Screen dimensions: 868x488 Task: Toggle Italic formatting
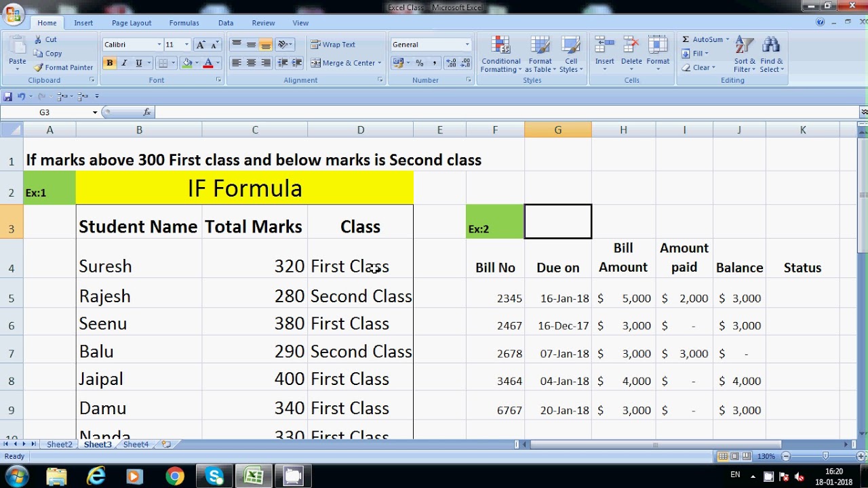(x=125, y=63)
